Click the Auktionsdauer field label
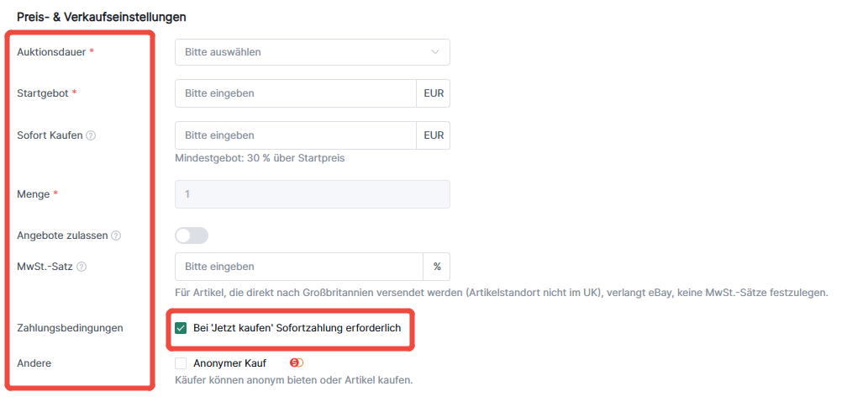 (51, 52)
